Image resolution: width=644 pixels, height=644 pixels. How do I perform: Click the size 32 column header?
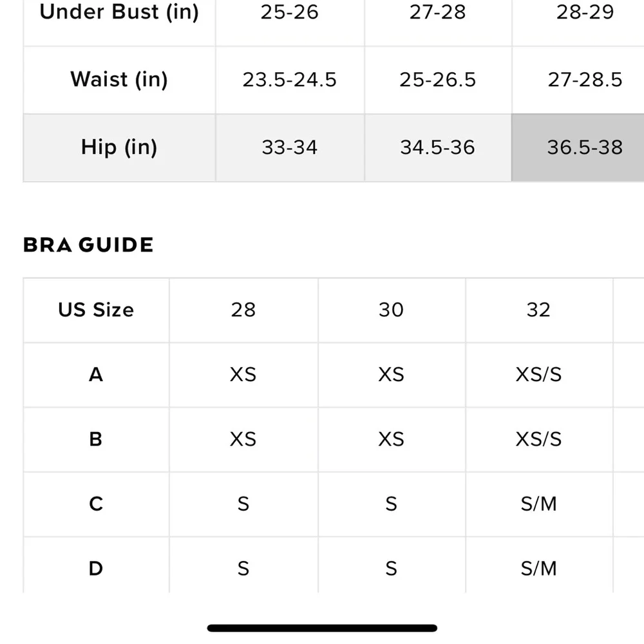[x=538, y=310]
